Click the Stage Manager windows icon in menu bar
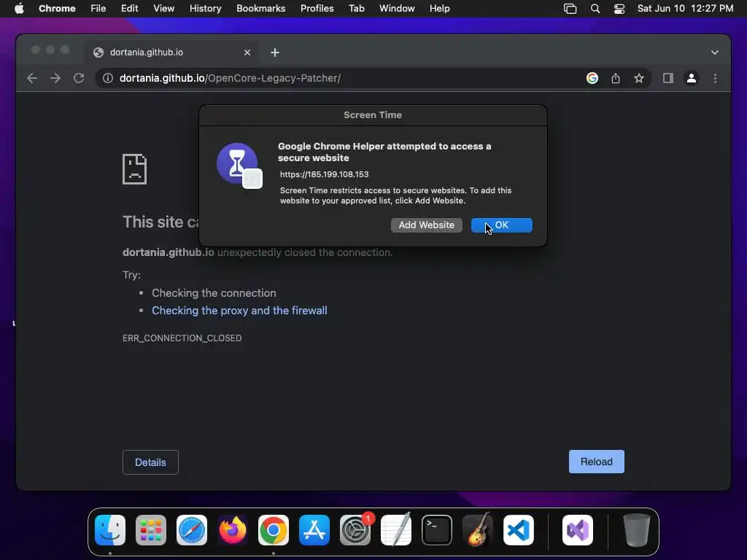 point(570,9)
